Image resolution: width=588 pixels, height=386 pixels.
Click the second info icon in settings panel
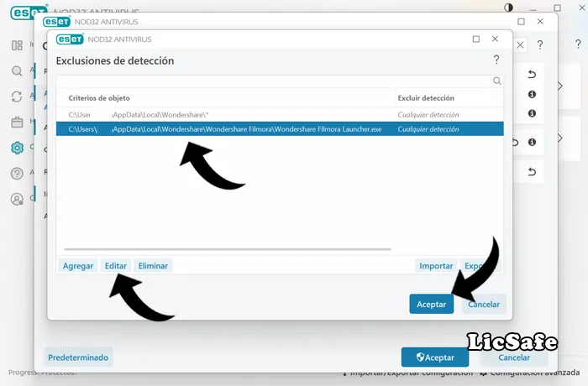[x=532, y=113]
